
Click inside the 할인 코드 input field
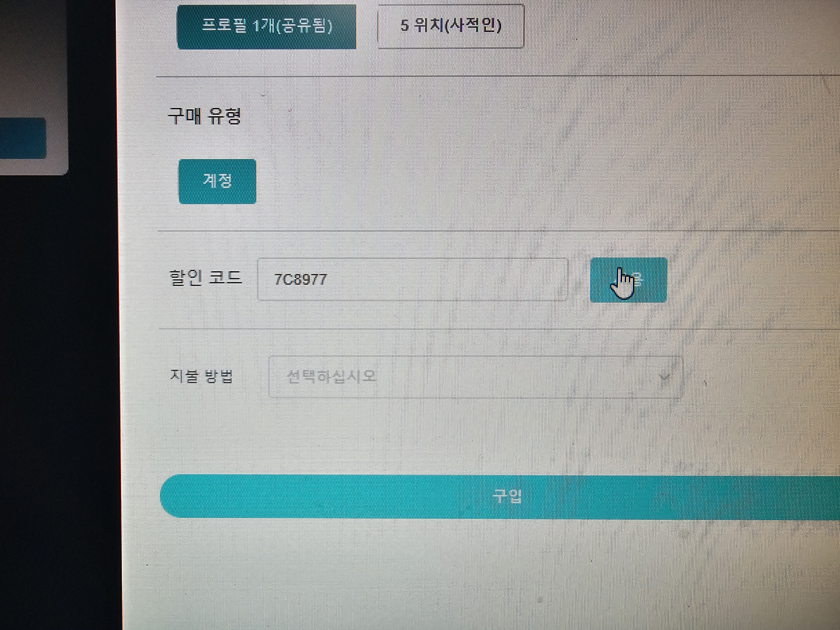click(x=412, y=280)
